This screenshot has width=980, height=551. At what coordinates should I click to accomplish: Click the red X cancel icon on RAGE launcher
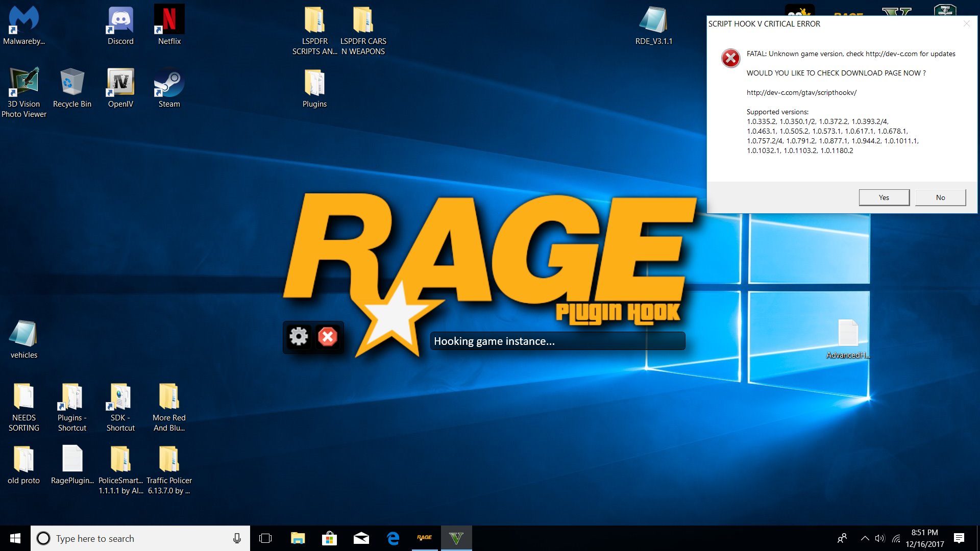328,337
